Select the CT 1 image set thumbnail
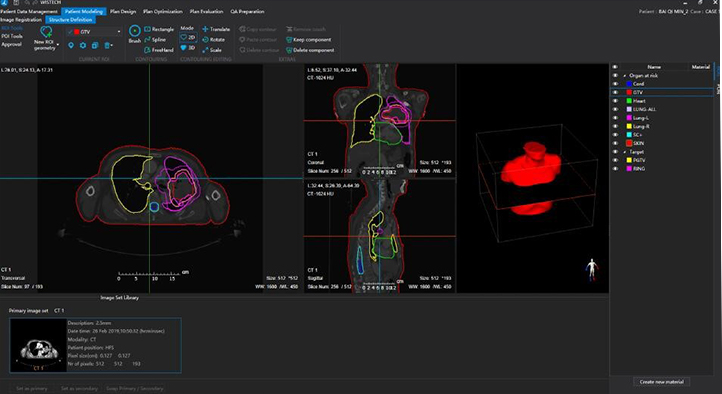The width and height of the screenshot is (722, 394). 38,345
